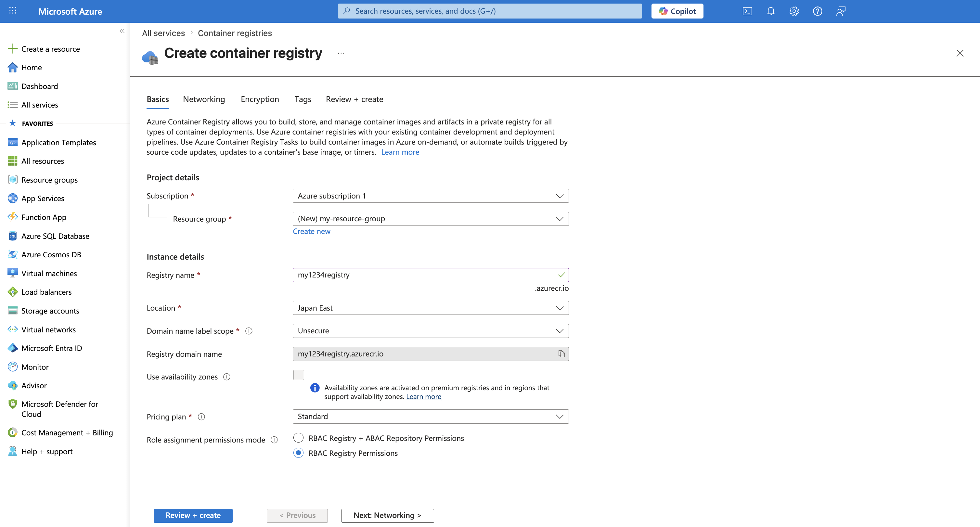Viewport: 980px width, 527px height.
Task: Enable Use availability zones checkbox
Action: tap(299, 375)
